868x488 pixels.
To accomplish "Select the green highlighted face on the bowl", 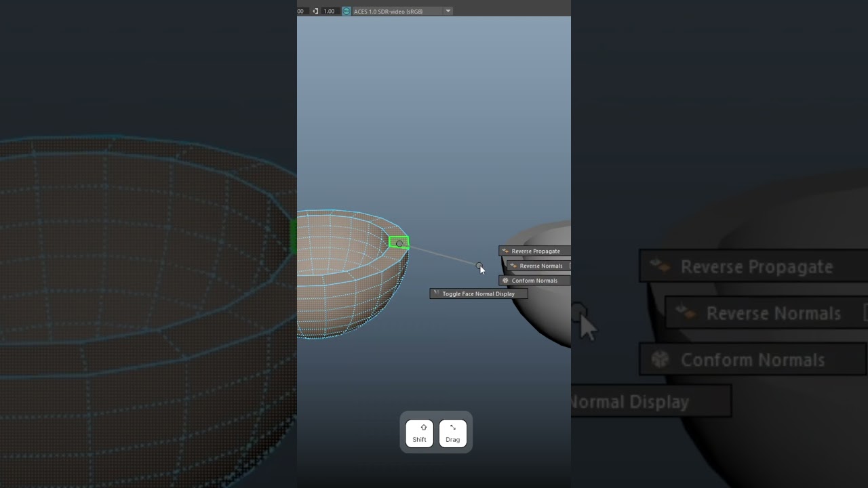I will (x=399, y=243).
